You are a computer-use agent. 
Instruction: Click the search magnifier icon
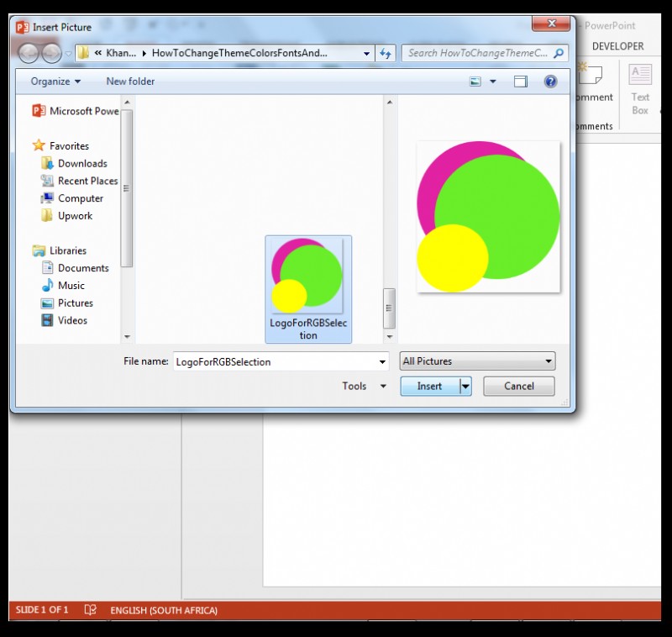557,53
